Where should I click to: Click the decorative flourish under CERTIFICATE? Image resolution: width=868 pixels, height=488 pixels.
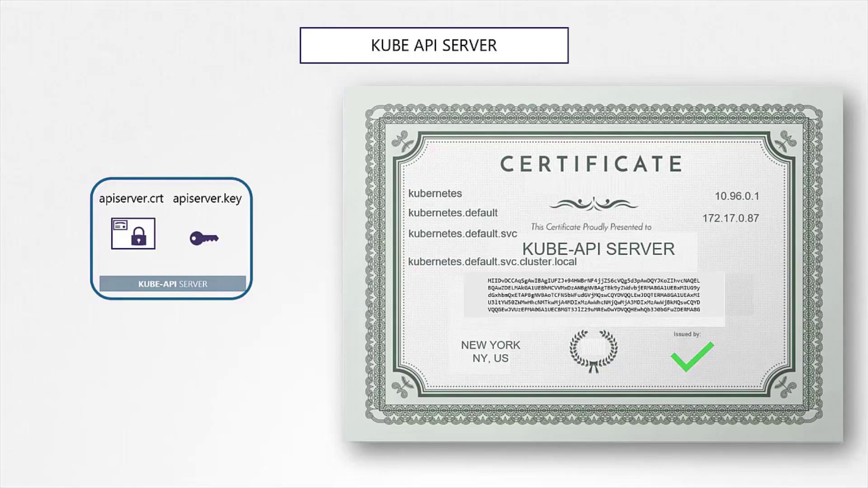pyautogui.click(x=593, y=205)
